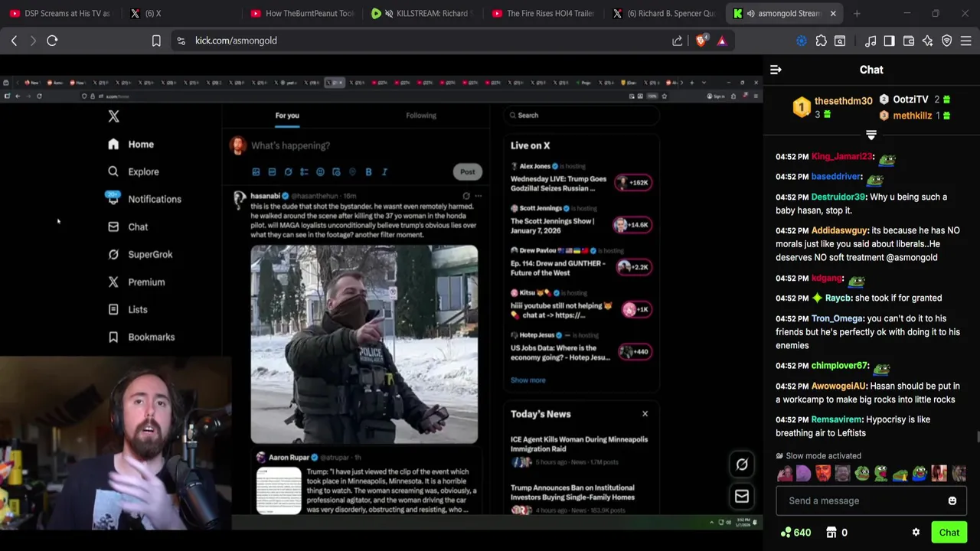Open emoji picker in message box
The image size is (980, 551).
952,501
